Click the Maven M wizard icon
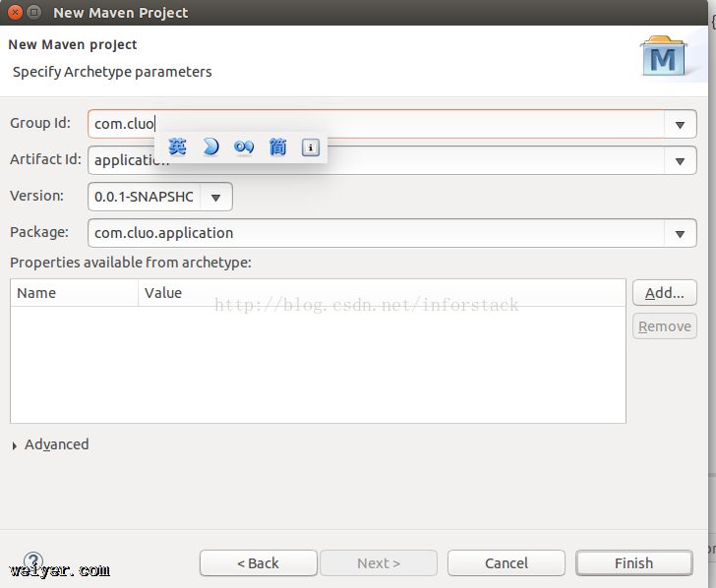 point(664,57)
